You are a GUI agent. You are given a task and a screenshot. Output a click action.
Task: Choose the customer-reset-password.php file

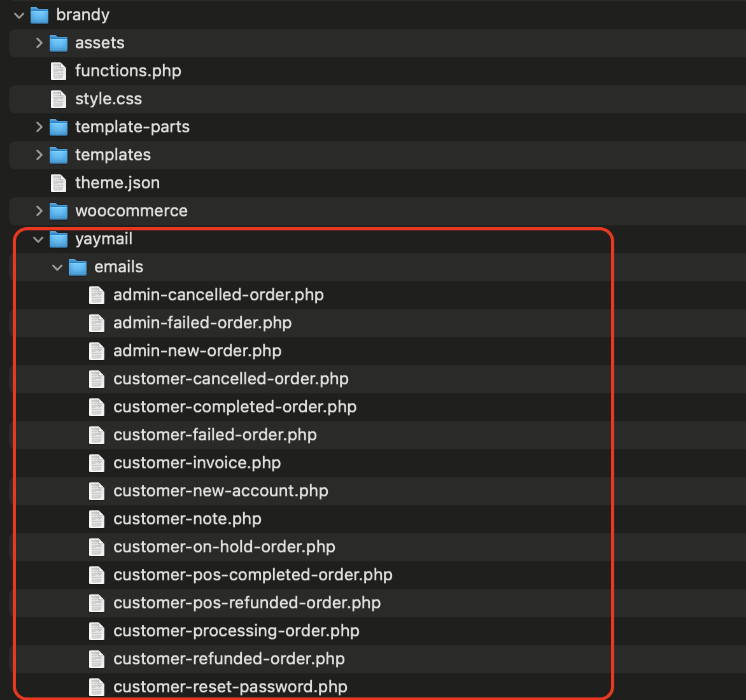click(x=230, y=687)
